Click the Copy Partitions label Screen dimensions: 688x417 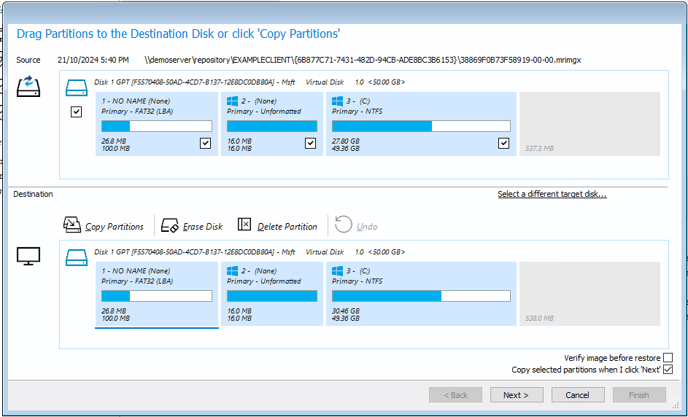(x=115, y=226)
